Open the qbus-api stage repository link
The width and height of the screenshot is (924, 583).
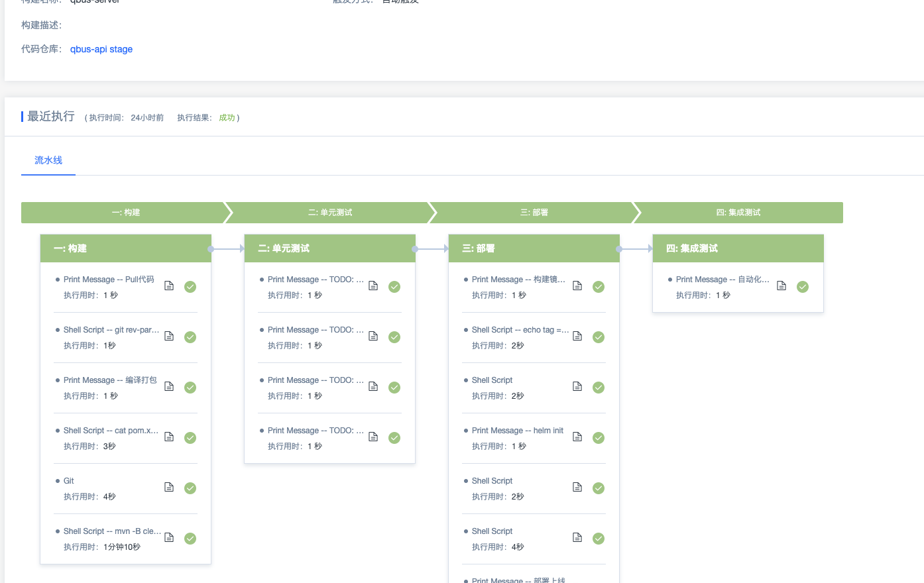[101, 49]
